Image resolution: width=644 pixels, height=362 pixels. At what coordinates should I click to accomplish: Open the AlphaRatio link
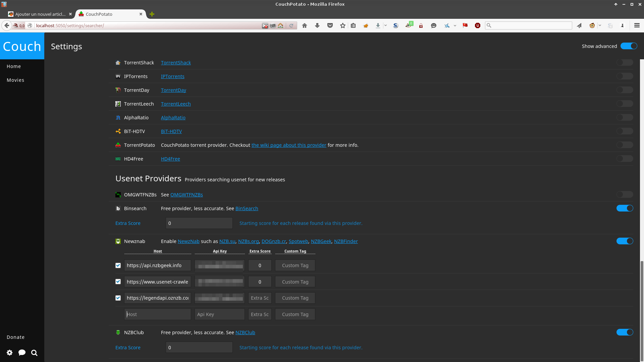coord(173,118)
